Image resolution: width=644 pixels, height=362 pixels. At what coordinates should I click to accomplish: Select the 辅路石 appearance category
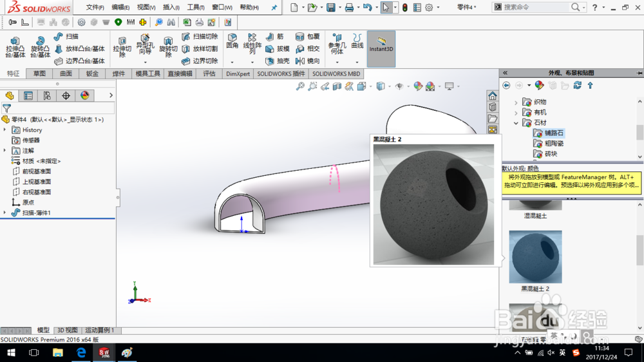pos(549,133)
